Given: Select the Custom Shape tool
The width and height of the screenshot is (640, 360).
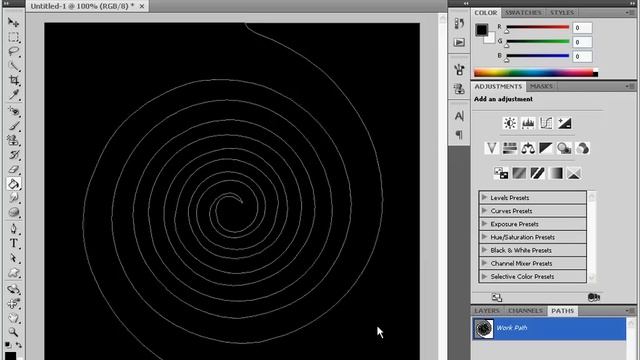Looking at the screenshot, I should [x=13, y=273].
